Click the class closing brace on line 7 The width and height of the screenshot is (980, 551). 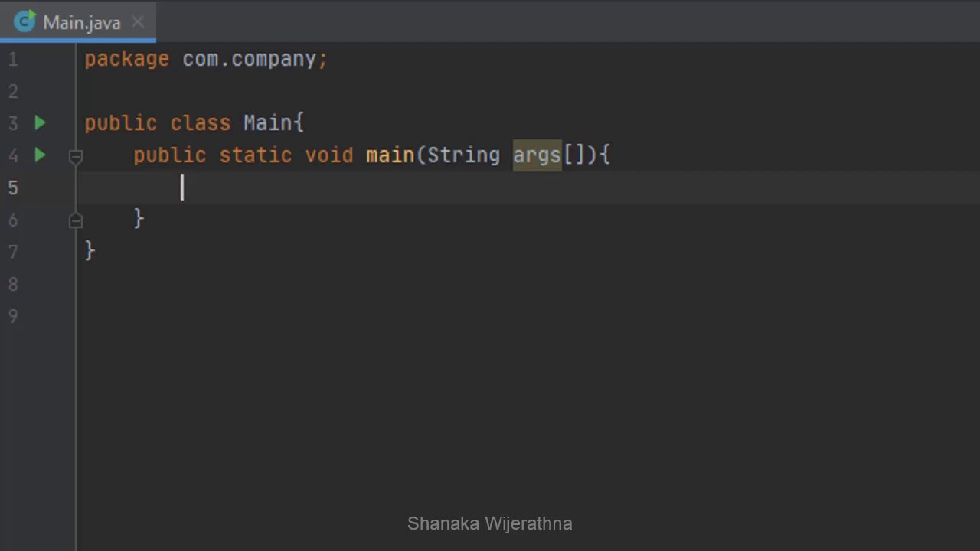coord(90,250)
